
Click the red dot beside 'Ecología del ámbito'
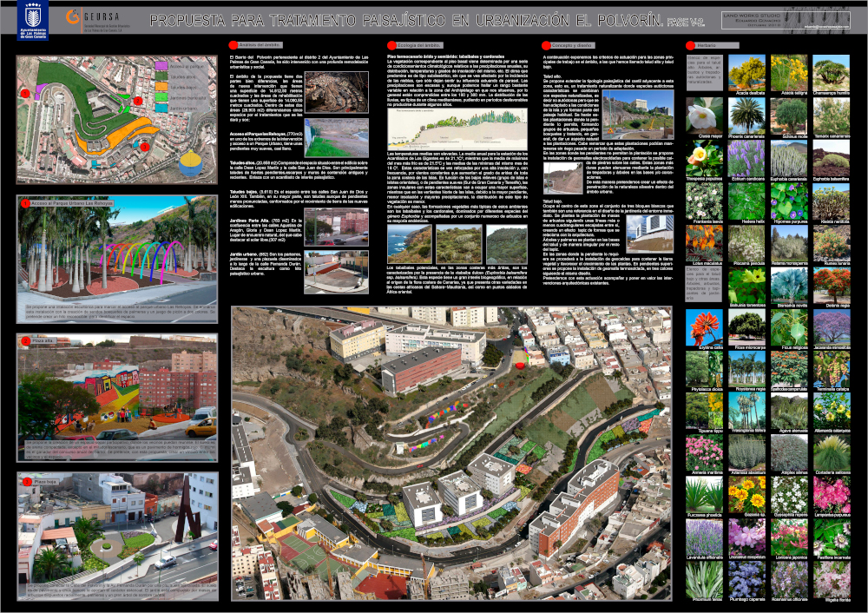pos(392,45)
